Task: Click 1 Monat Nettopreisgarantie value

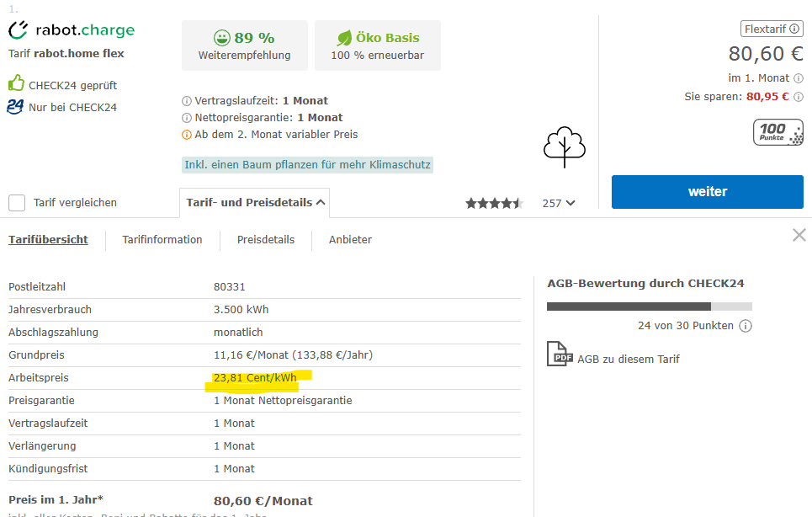Action: (x=283, y=401)
